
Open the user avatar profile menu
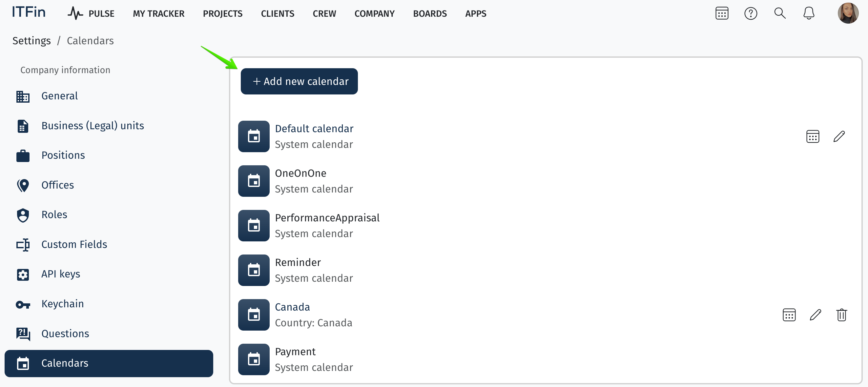[x=847, y=13]
